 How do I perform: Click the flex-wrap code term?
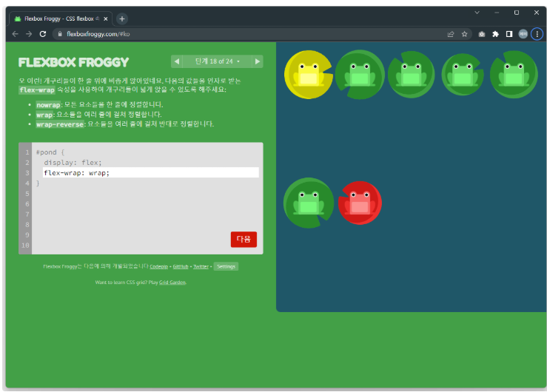tap(37, 90)
